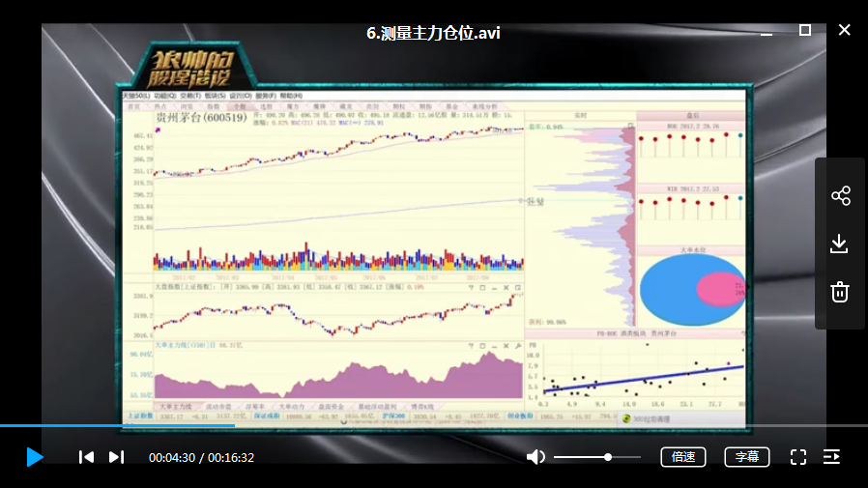Click the video title 6.测量主力仓位.avi
The image size is (868, 488).
click(x=433, y=33)
